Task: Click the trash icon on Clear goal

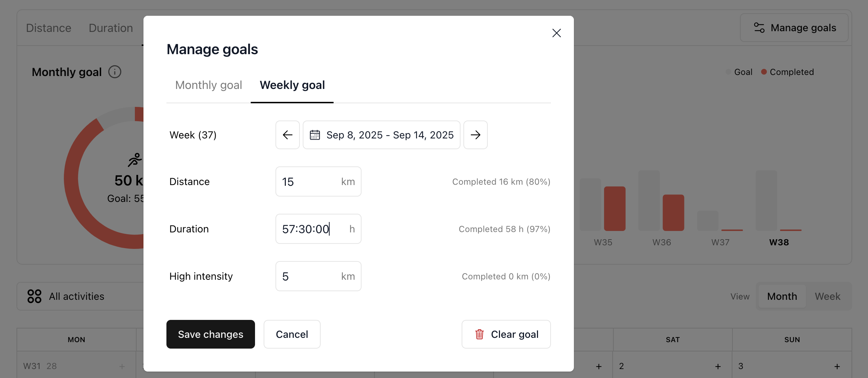Action: pos(480,334)
